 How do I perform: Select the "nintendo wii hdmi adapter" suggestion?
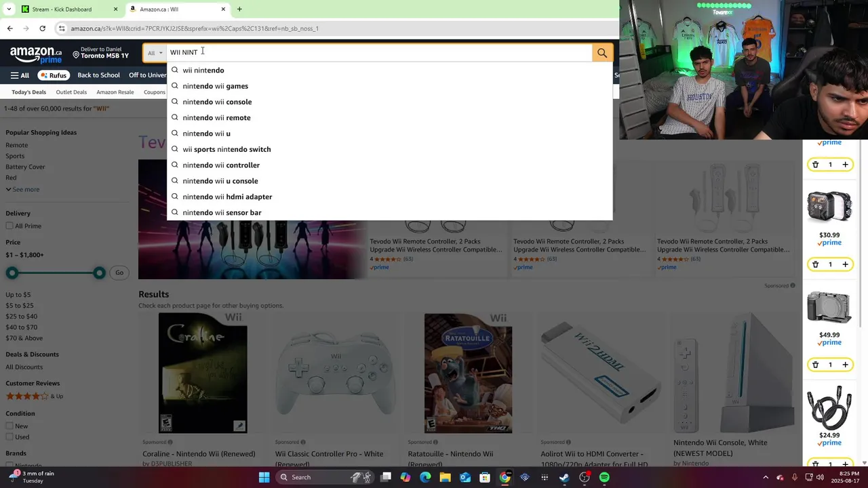click(x=390, y=197)
